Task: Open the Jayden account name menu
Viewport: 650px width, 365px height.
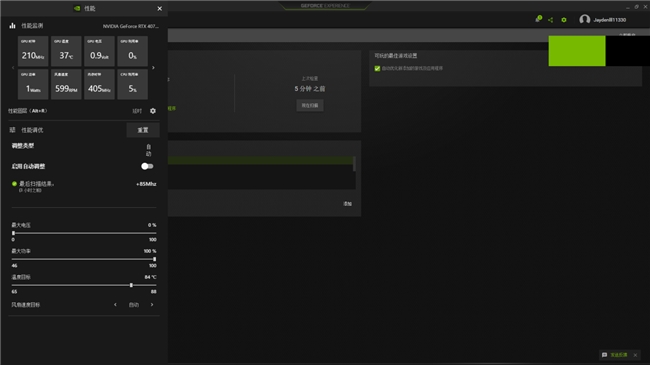Action: [x=609, y=20]
